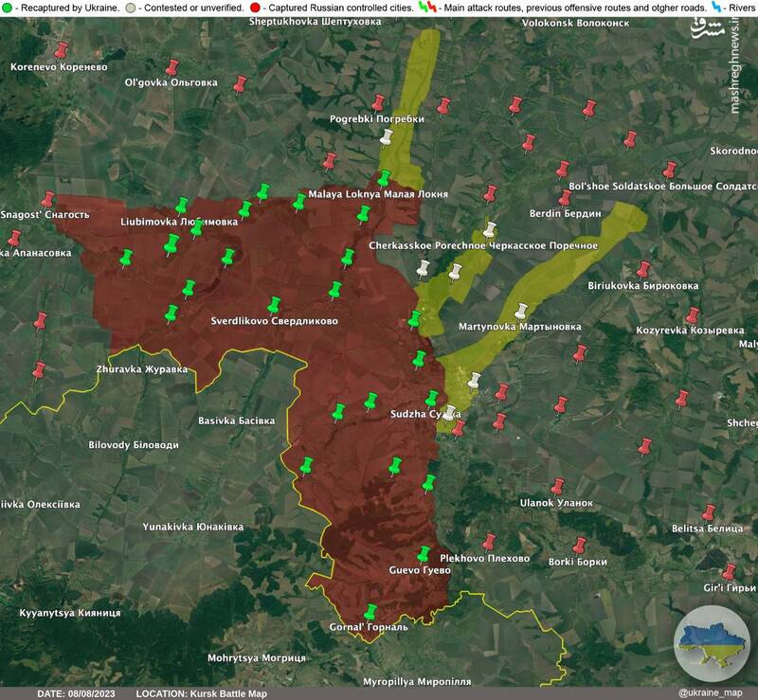758x700 pixels.
Task: Click the red 'Captured' legend dot
Action: pos(255,7)
